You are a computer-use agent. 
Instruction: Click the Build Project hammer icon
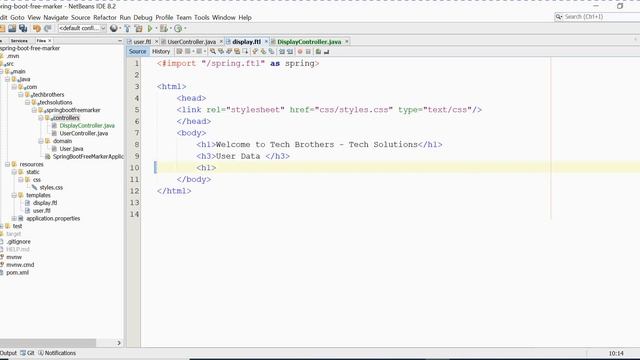click(127, 28)
